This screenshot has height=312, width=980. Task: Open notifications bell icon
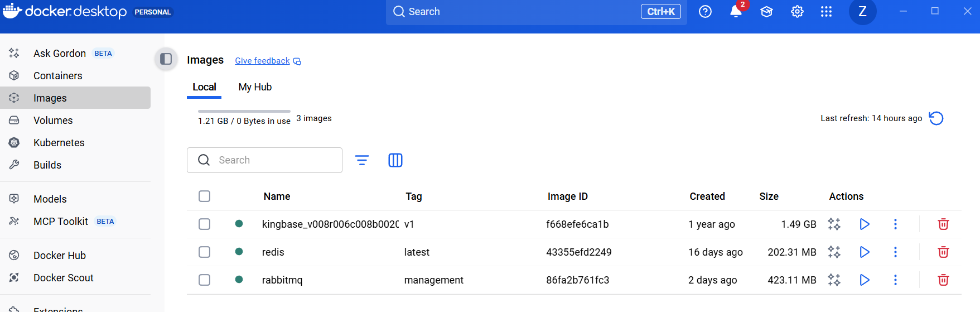[736, 12]
